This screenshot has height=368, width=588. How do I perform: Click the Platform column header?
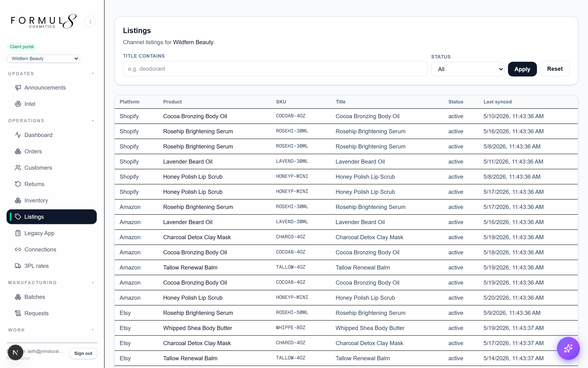tap(129, 102)
